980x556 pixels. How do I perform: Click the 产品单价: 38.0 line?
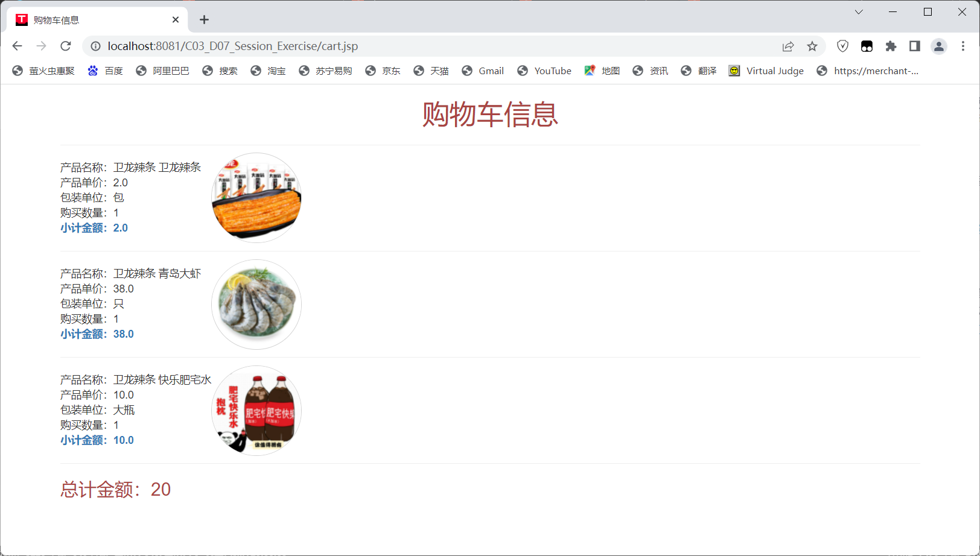pos(97,288)
